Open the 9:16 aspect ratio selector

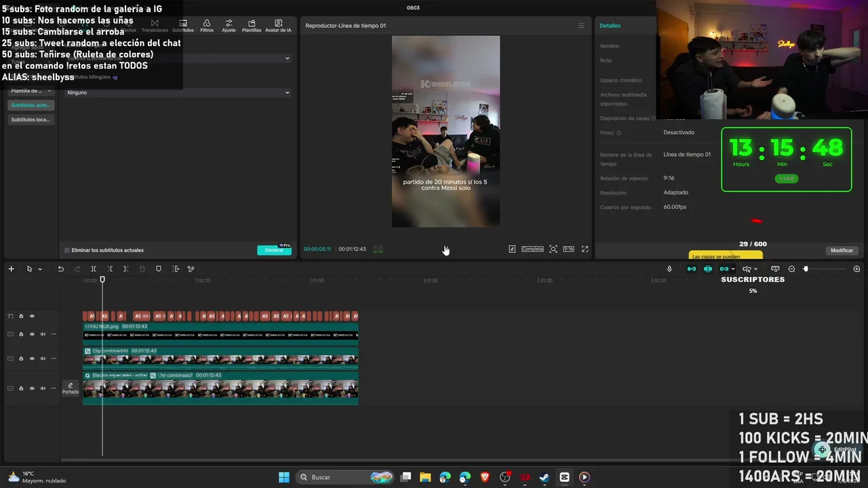click(568, 249)
